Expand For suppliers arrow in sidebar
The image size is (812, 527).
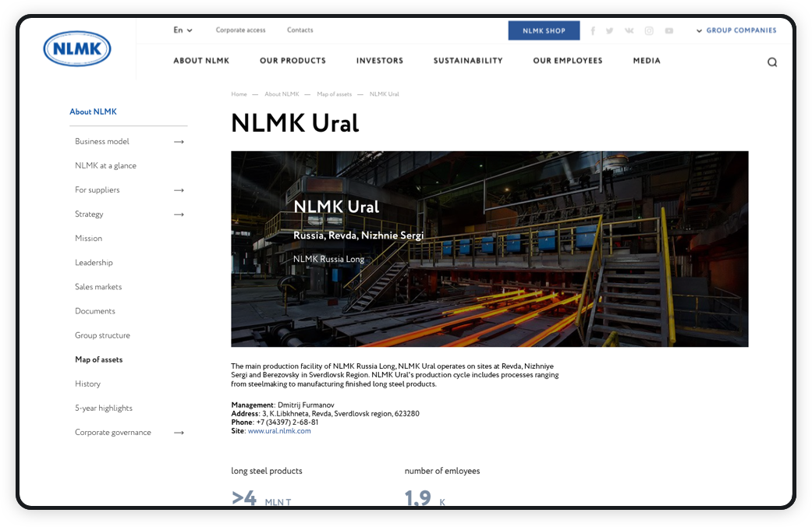point(179,190)
